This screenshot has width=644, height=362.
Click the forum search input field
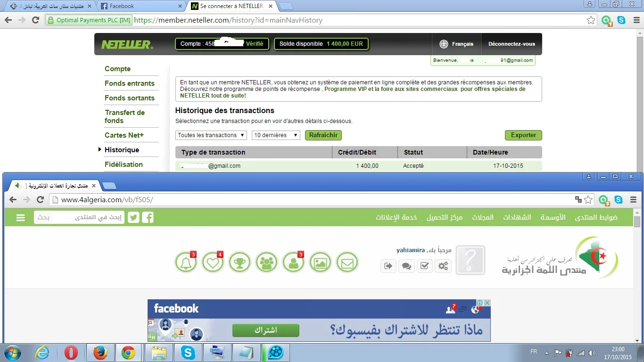pos(79,217)
